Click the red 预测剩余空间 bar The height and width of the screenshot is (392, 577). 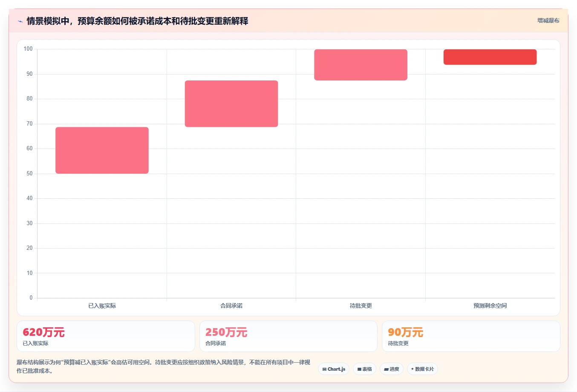(490, 57)
